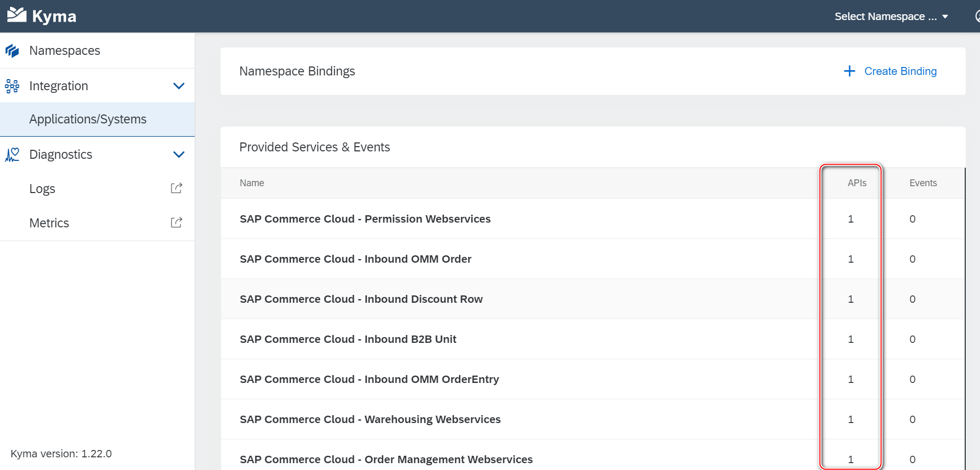Screen dimensions: 980x470
Task: Select Applications/Systems menu item
Action: 88,119
